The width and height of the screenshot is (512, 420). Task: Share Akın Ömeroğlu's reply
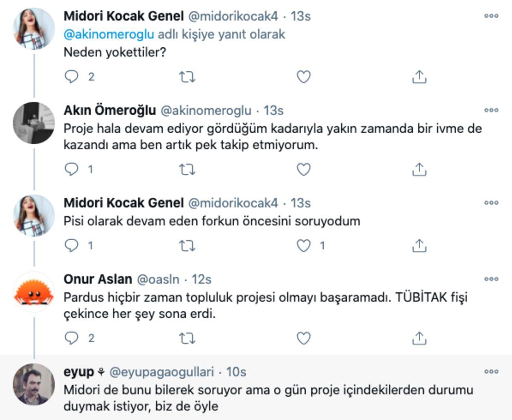[x=419, y=168]
